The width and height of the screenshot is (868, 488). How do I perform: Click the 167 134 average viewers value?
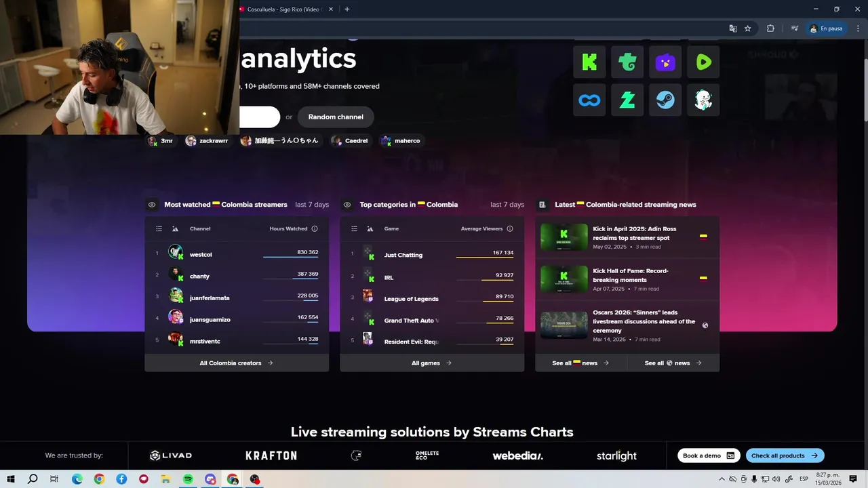tap(502, 253)
